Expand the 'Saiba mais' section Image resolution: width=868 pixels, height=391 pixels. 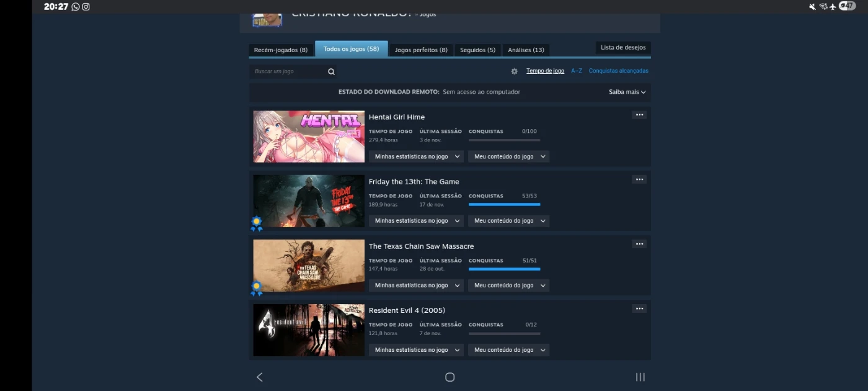627,92
